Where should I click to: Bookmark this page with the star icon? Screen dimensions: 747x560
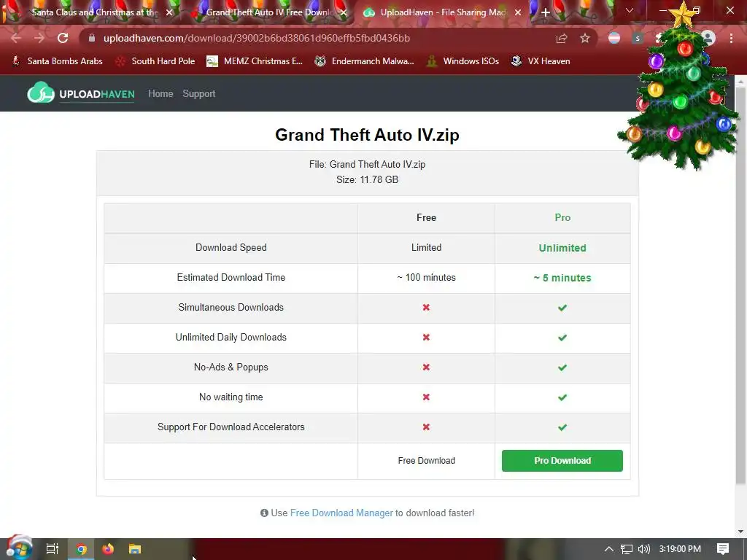[x=585, y=38]
